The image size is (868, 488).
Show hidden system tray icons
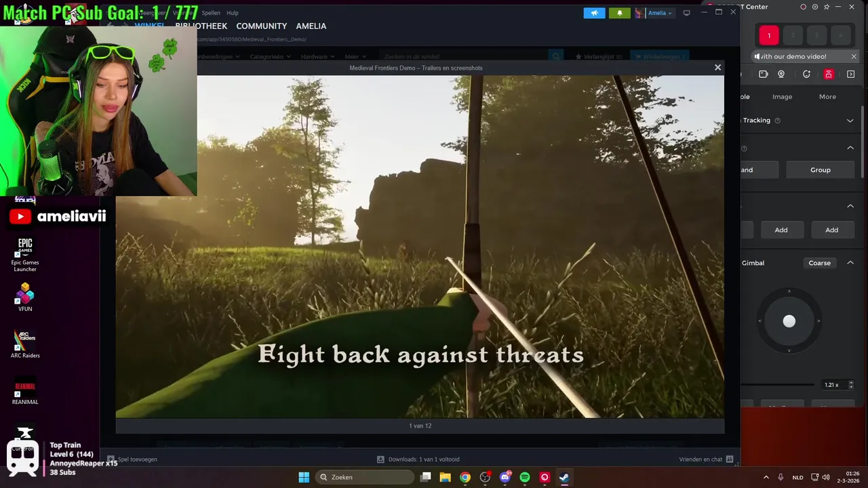pyautogui.click(x=766, y=477)
